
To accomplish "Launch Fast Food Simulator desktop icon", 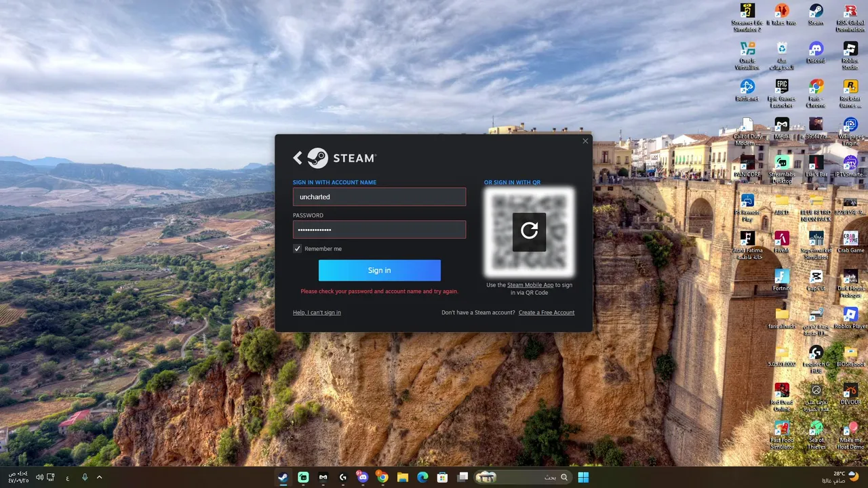I will [782, 434].
